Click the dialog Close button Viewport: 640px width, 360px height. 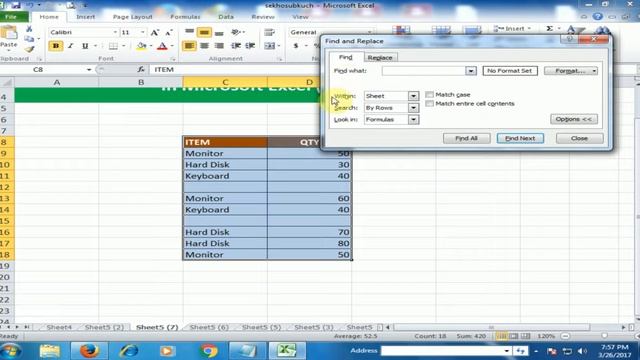coord(579,138)
